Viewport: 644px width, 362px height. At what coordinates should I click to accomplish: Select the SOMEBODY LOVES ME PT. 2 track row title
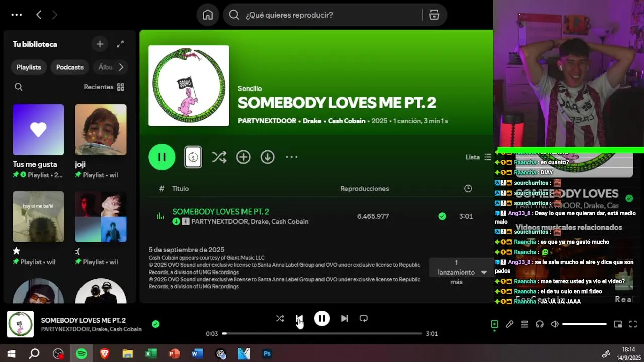click(x=220, y=212)
